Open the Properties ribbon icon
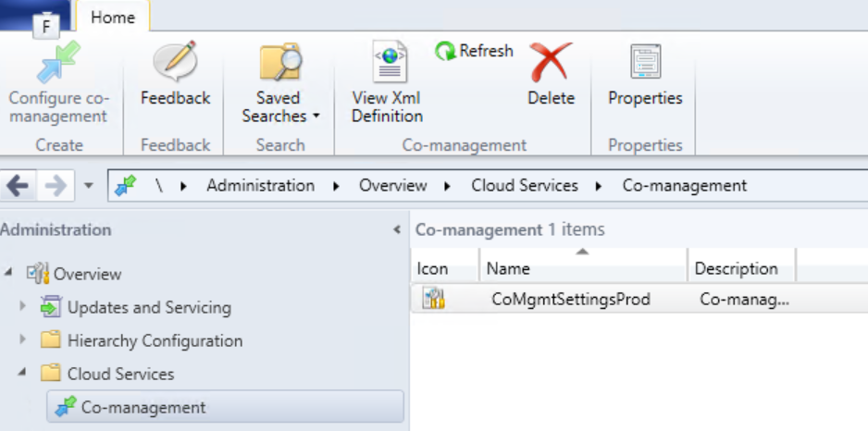Viewport: 868px width, 431px height. tap(645, 62)
